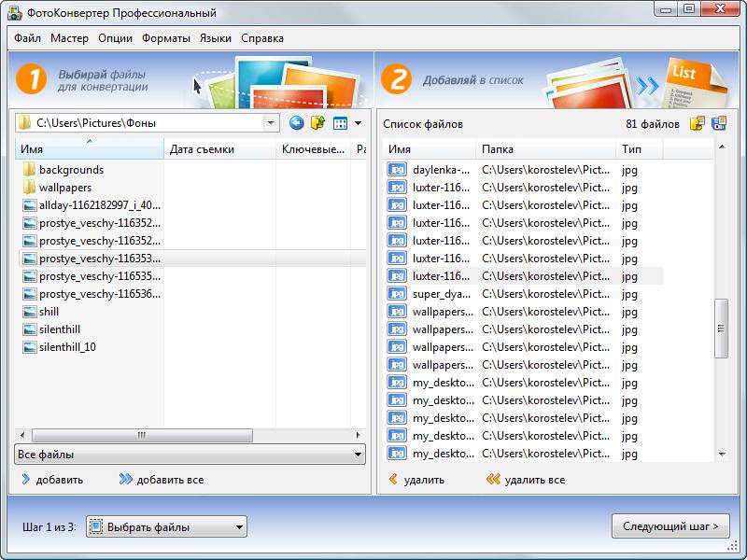Image resolution: width=747 pixels, height=560 pixels.
Task: Click добавить все link
Action: [x=162, y=480]
